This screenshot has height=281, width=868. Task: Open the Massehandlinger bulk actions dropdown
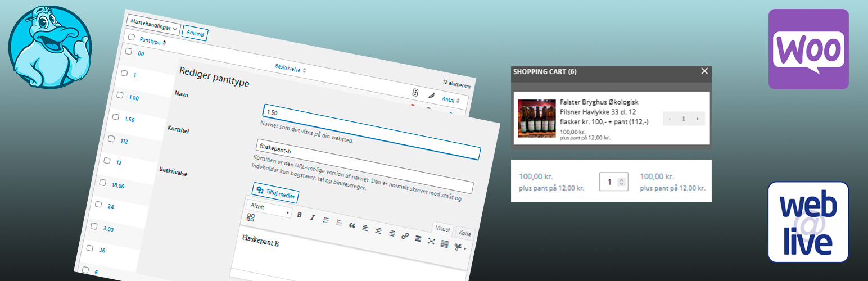pyautogui.click(x=153, y=28)
